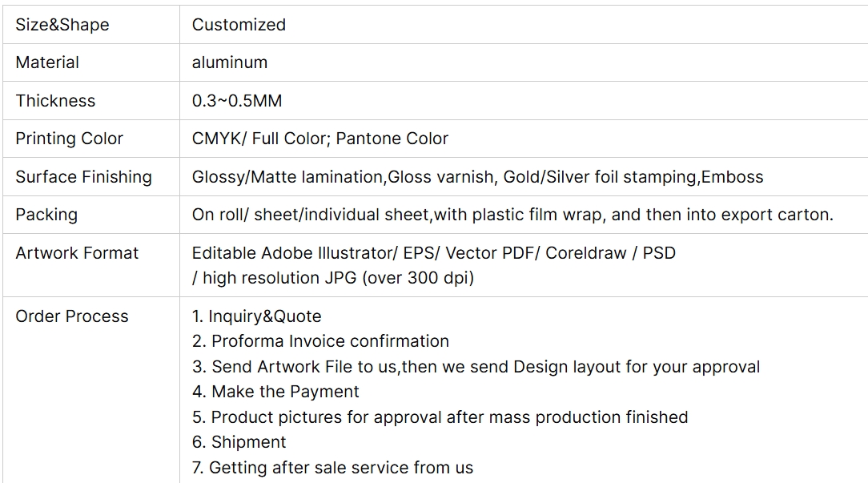Screen dimensions: 868x483
Task: Click the Size&Shape row label
Action: tap(62, 25)
